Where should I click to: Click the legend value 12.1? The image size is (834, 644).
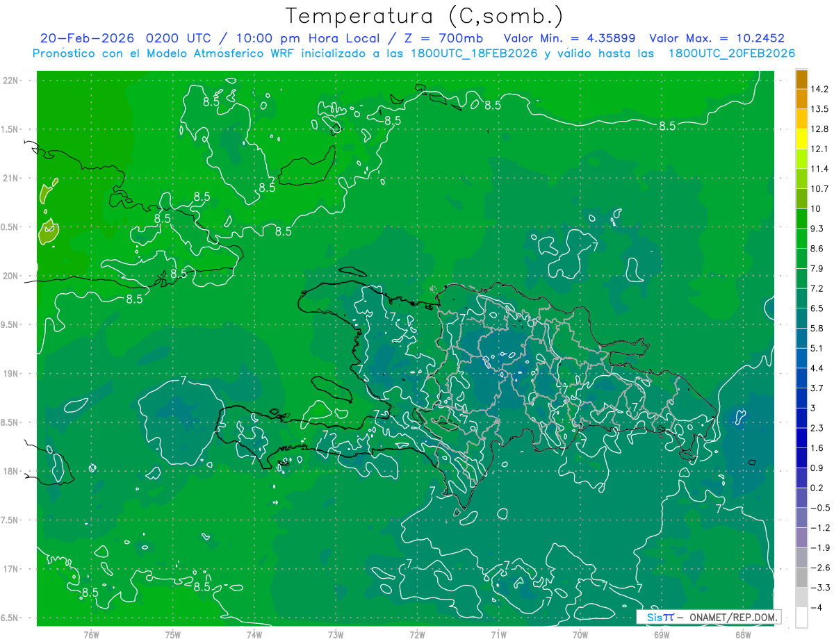(x=819, y=149)
